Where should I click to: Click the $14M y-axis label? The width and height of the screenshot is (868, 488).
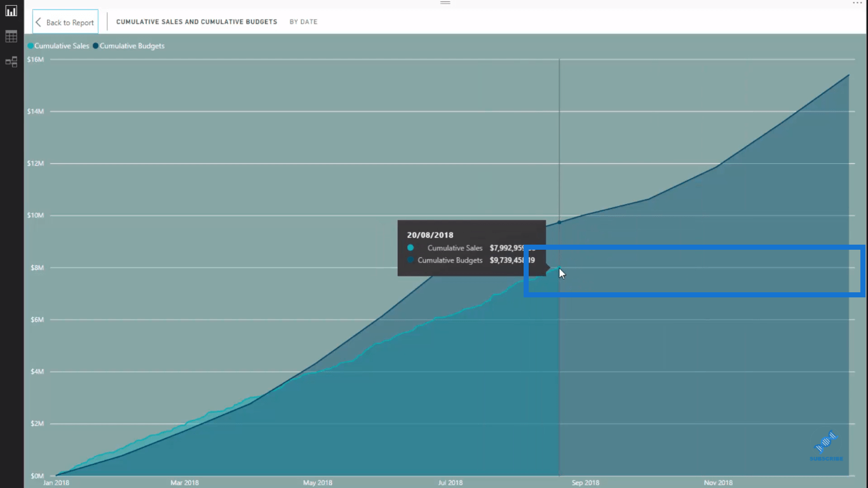tap(36, 111)
